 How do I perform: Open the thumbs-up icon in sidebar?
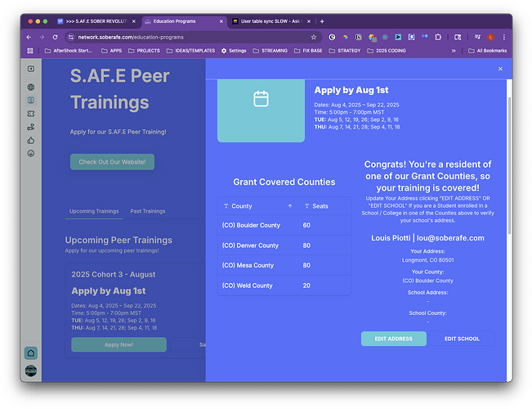coord(31,140)
